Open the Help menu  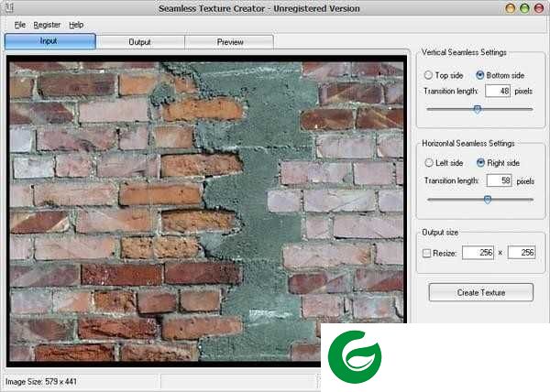(x=76, y=25)
